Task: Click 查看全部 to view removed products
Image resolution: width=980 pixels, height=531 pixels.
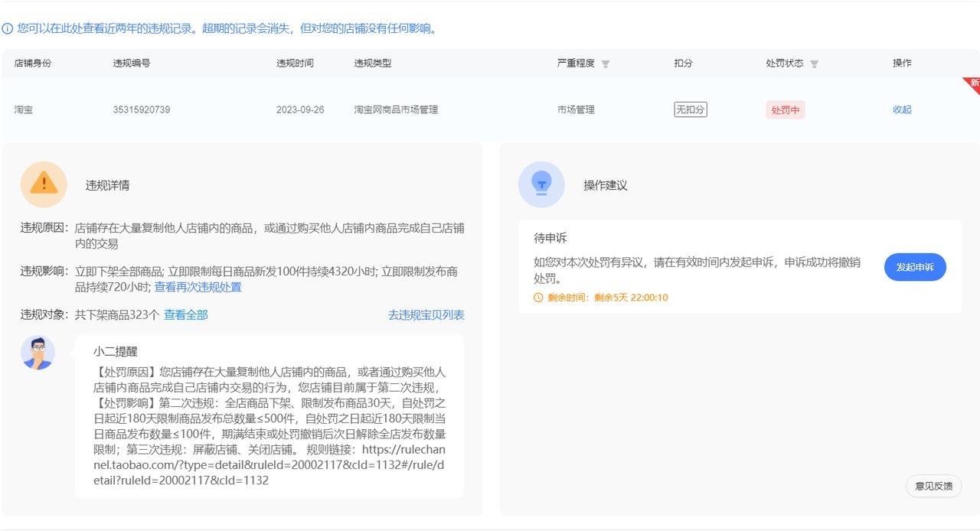Action: (x=185, y=314)
